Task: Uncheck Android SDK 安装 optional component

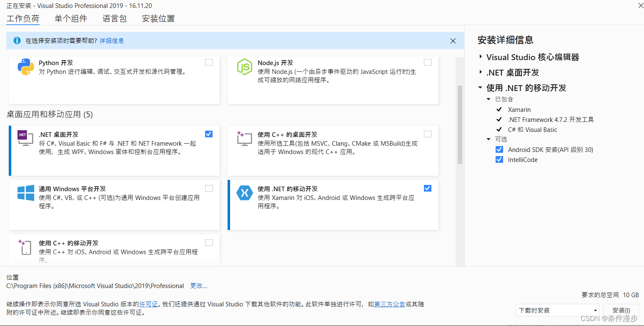Action: pyautogui.click(x=499, y=149)
